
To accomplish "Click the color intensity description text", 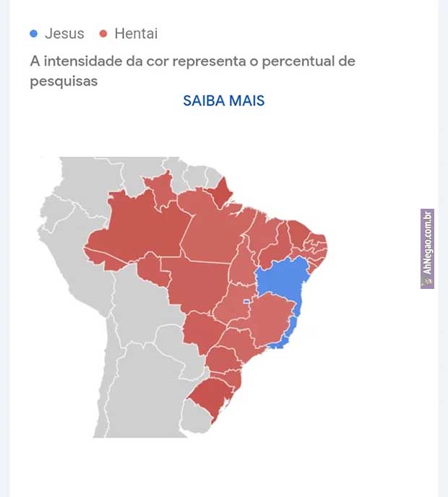I will [x=192, y=70].
